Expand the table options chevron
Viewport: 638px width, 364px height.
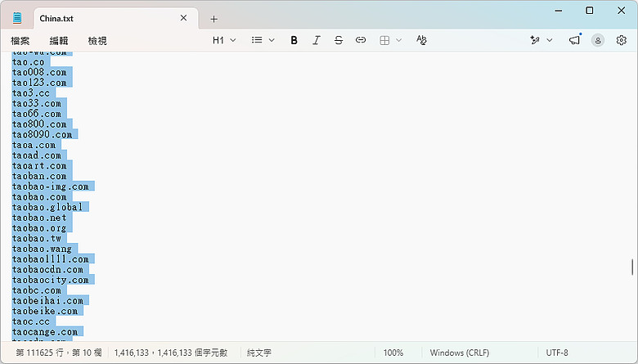pyautogui.click(x=399, y=40)
